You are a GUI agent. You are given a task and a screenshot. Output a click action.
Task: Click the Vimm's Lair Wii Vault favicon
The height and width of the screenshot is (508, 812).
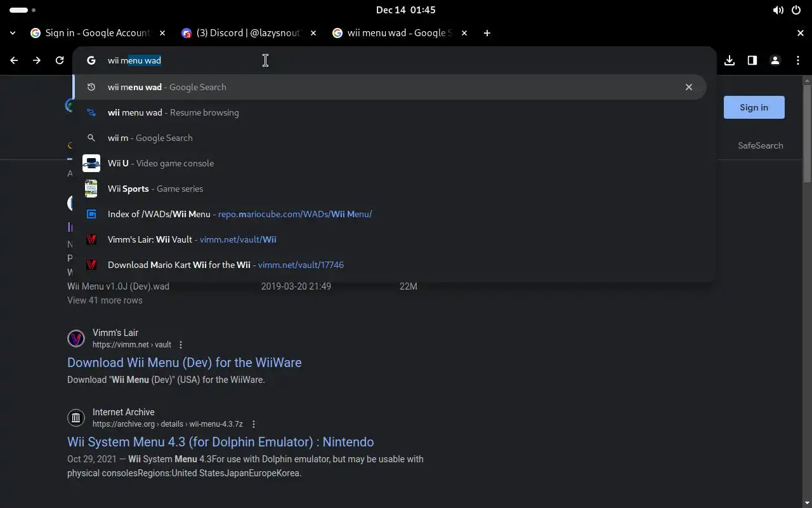tap(91, 239)
